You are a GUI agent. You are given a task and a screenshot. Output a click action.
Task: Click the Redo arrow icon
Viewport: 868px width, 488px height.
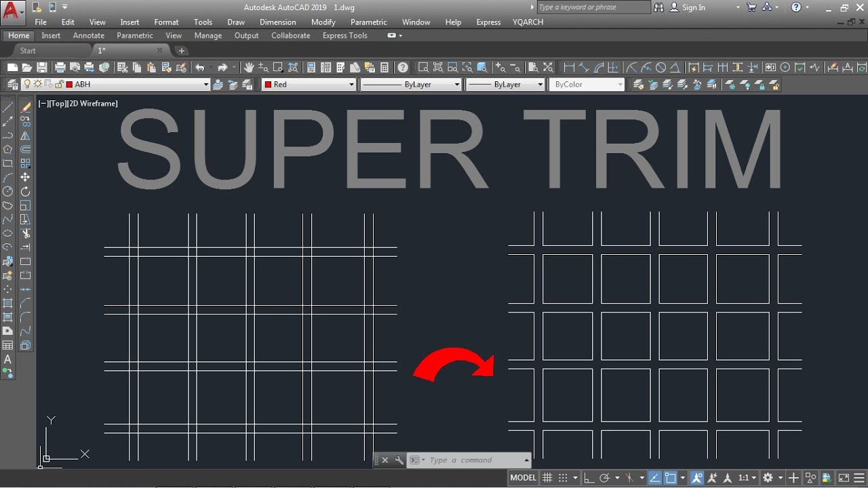[x=222, y=67]
